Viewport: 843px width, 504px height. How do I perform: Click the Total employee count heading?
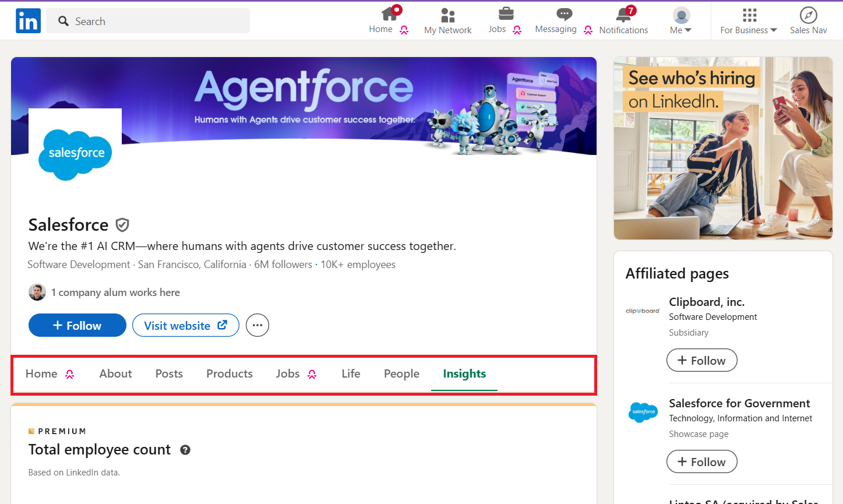[100, 450]
